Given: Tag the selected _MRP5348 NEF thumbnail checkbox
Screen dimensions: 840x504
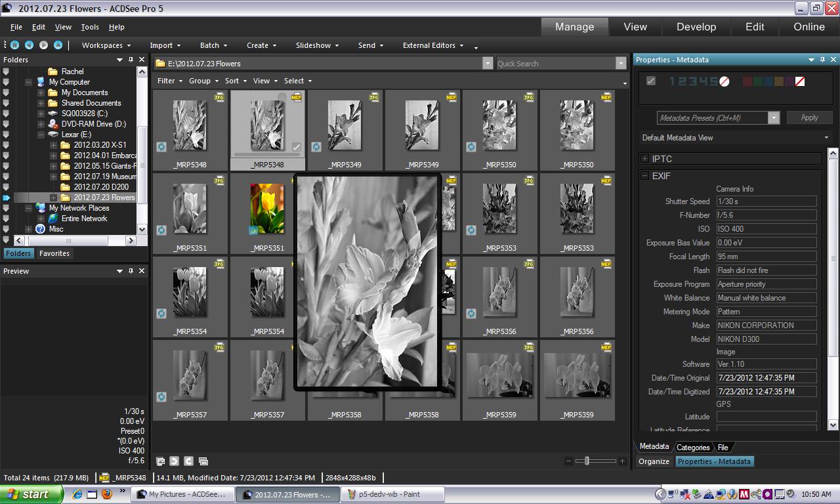Looking at the screenshot, I should coord(296,148).
